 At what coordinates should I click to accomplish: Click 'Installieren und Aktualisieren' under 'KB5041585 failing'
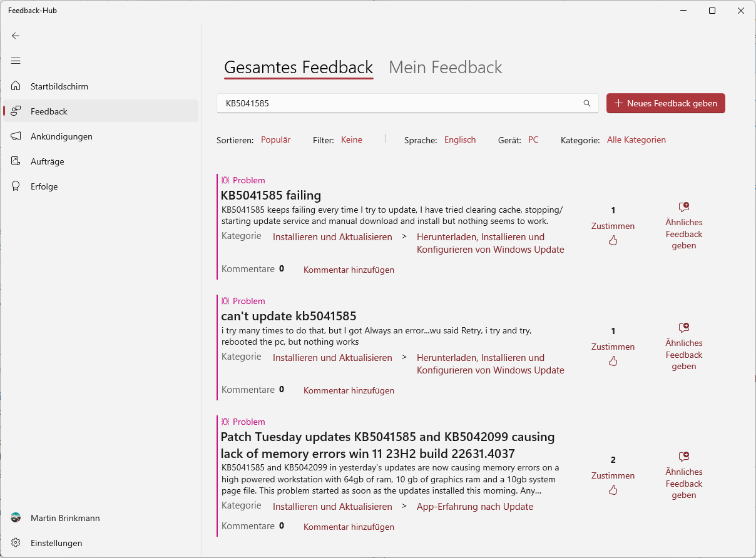[332, 236]
